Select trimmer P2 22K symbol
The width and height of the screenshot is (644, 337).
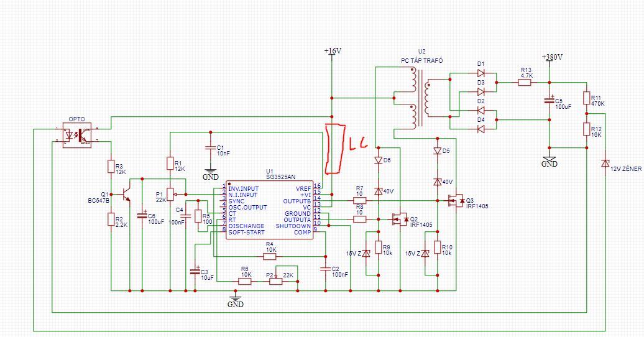click(276, 280)
